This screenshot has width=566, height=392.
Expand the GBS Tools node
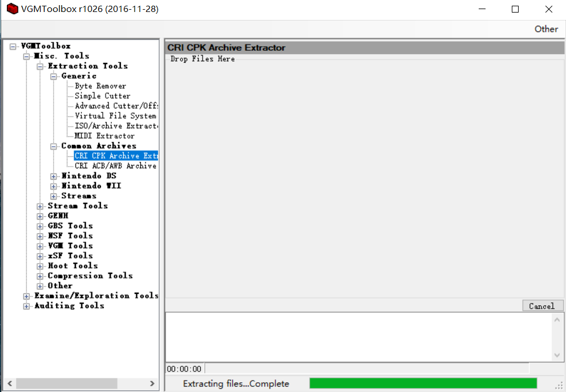tap(40, 227)
